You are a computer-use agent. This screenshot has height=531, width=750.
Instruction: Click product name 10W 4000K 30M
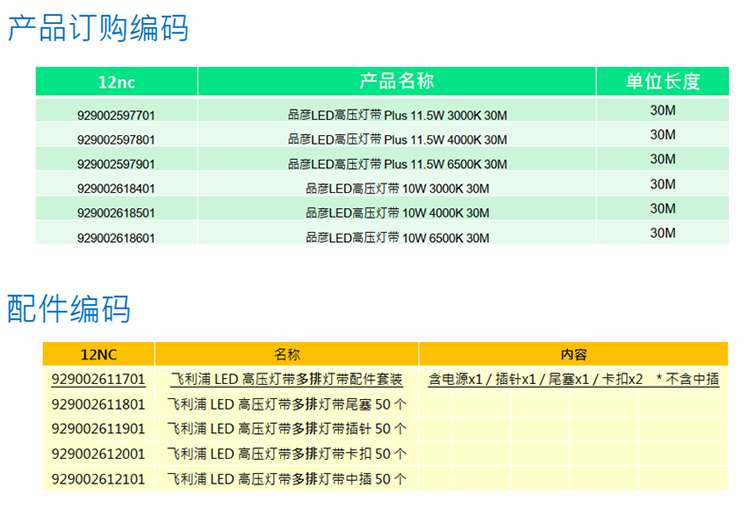pos(397,213)
